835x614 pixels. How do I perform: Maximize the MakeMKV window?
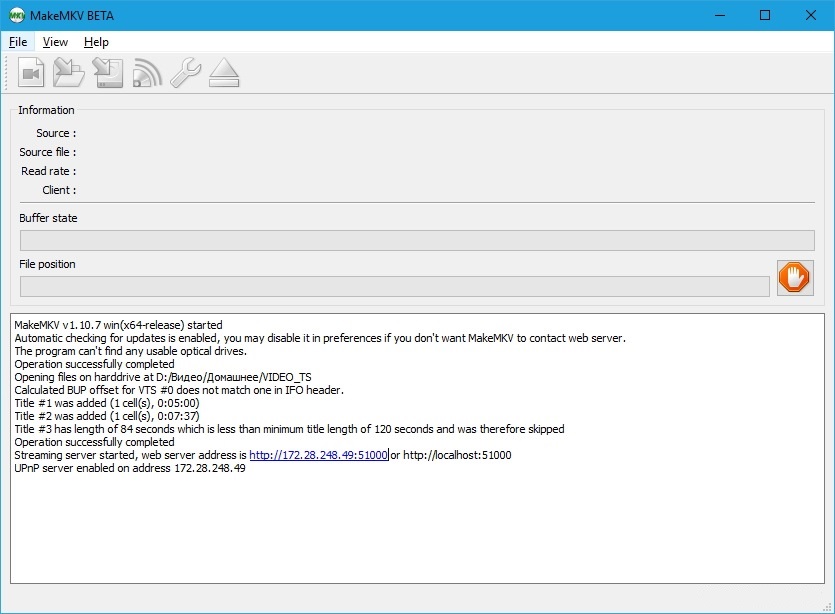pyautogui.click(x=765, y=15)
